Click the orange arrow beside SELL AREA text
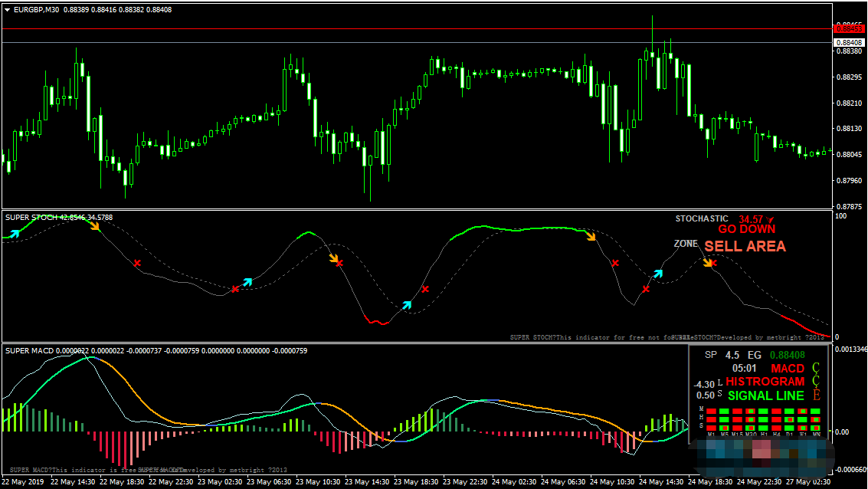The image size is (868, 489). point(709,262)
